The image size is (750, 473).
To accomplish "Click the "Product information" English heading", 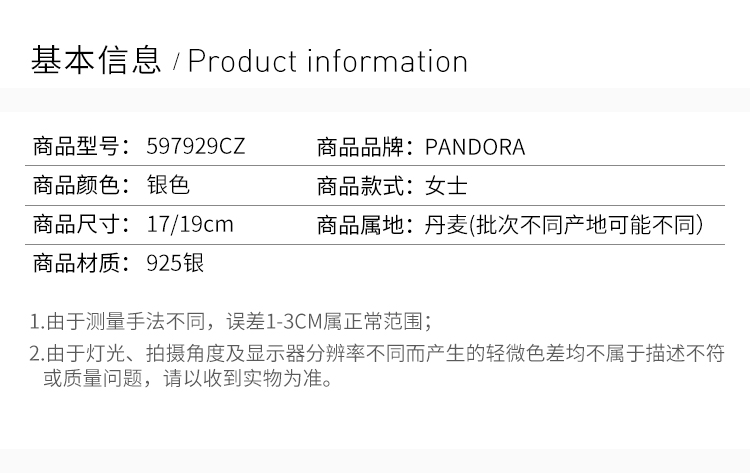I will (x=328, y=61).
